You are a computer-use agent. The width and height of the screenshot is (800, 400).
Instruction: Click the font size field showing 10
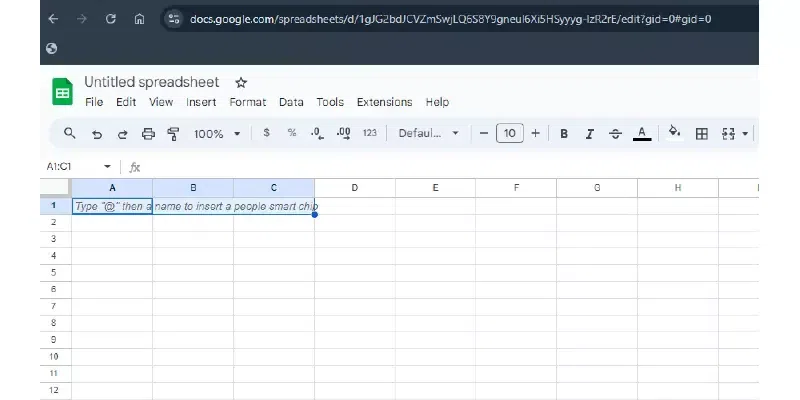pos(510,134)
